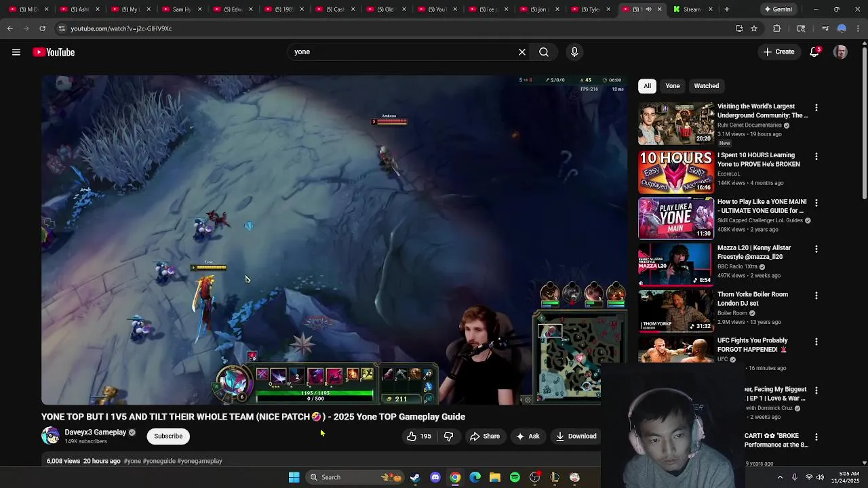
Task: Open the YouTube notifications bell
Action: (815, 52)
